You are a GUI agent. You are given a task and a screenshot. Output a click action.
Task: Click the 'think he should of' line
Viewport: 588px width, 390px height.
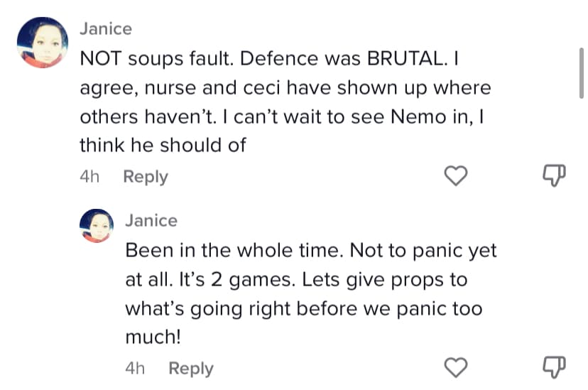tap(163, 146)
